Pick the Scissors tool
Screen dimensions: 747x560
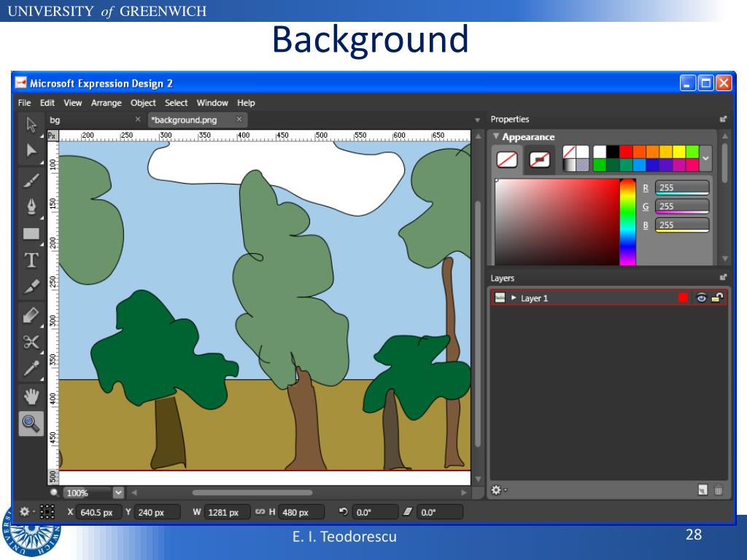coord(31,342)
